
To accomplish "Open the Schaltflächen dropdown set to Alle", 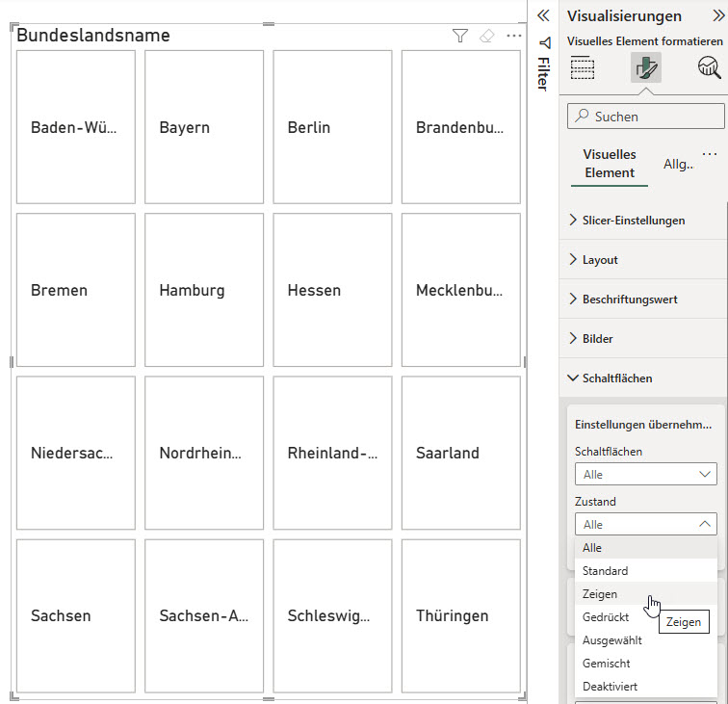I will click(645, 475).
